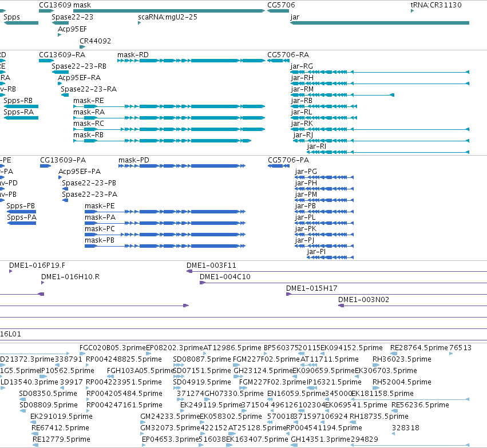The width and height of the screenshot is (487, 448).
Task: Click the CG13609 gene label
Action: pos(55,5)
